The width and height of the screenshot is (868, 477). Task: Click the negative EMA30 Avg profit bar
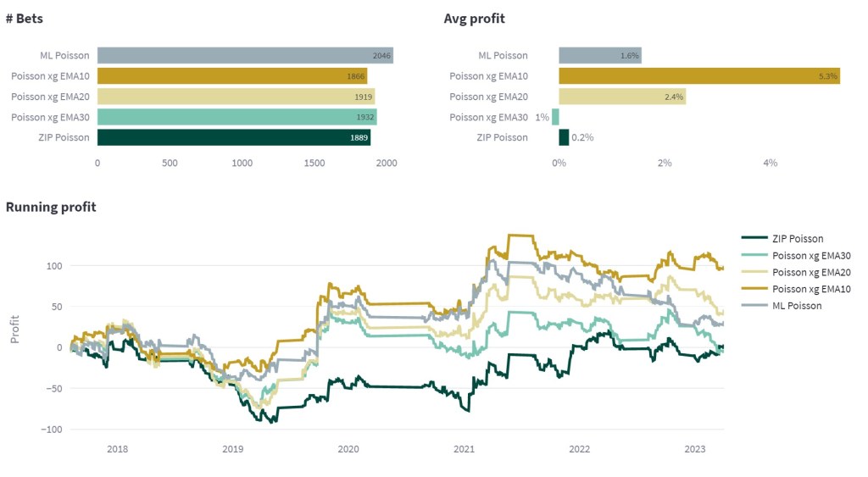click(555, 117)
